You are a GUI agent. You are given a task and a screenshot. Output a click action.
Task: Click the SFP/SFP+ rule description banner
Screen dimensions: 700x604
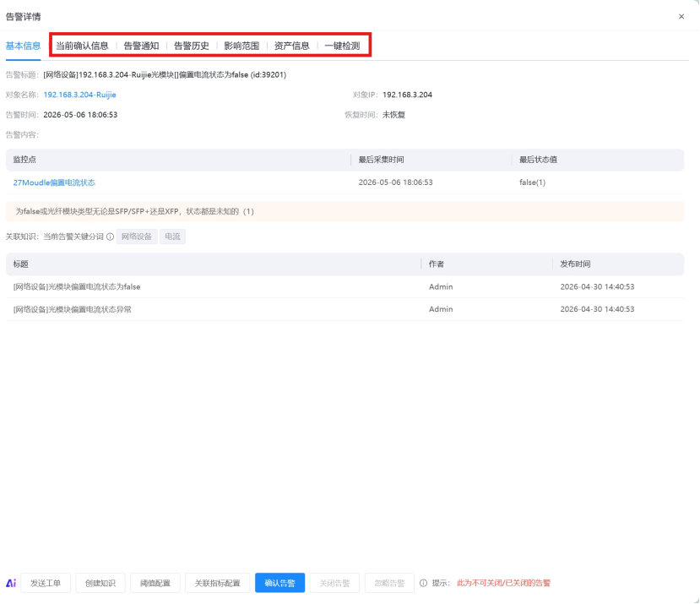coord(345,211)
